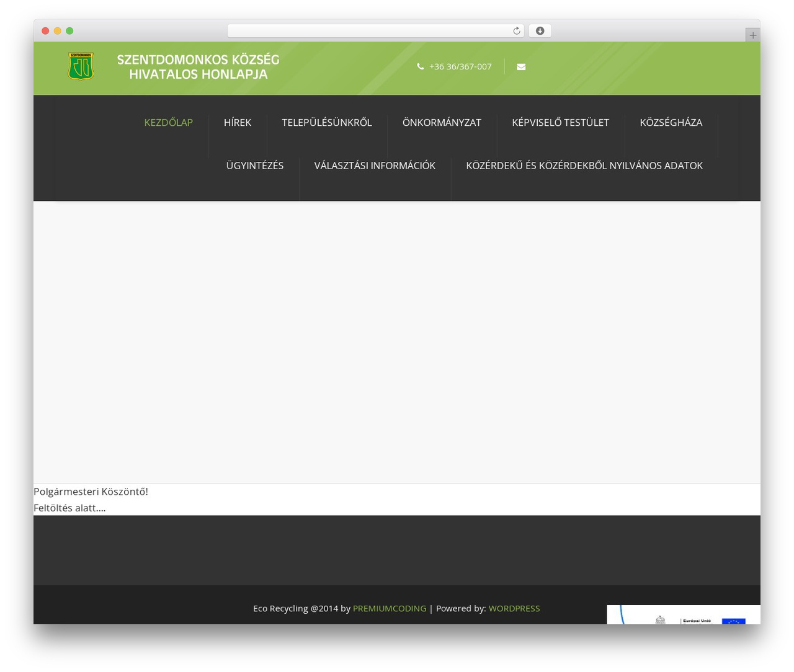Click the browser download arrow icon

(540, 31)
